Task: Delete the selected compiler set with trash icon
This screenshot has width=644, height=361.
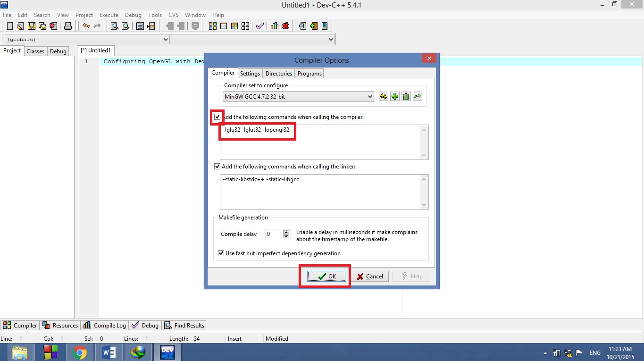Action: point(406,96)
